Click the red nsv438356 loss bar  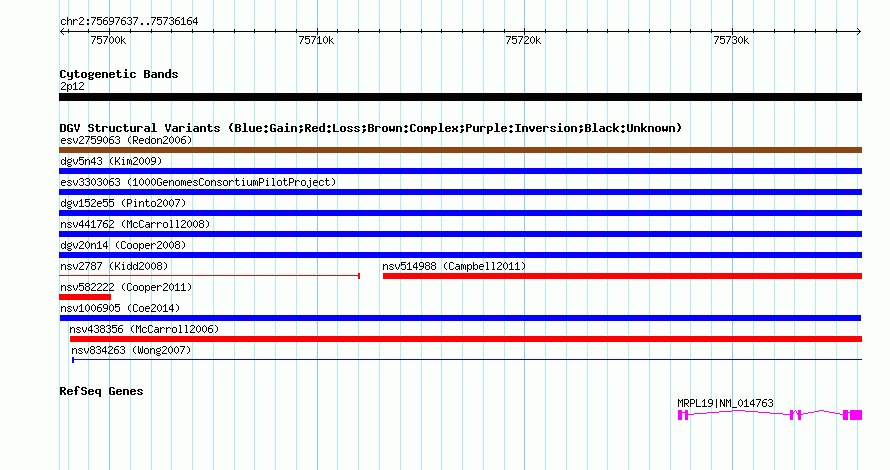pos(466,339)
